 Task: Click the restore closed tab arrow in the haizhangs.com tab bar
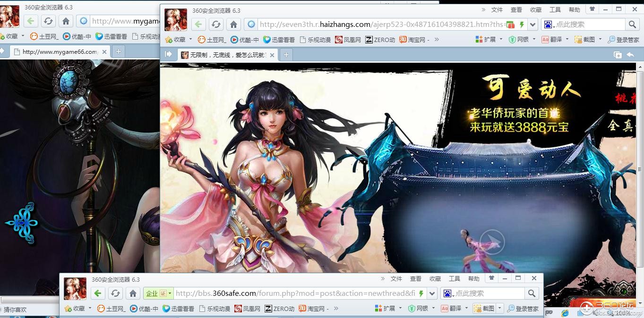click(630, 55)
